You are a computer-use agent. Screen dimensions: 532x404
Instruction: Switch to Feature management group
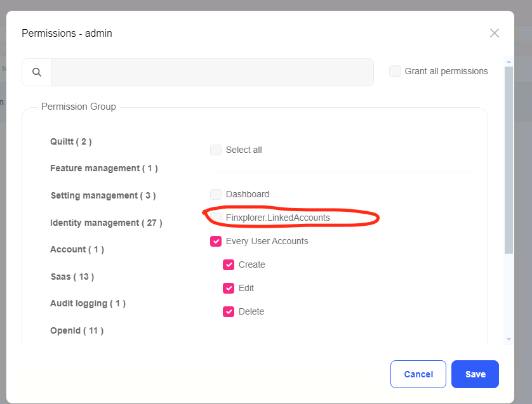103,169
